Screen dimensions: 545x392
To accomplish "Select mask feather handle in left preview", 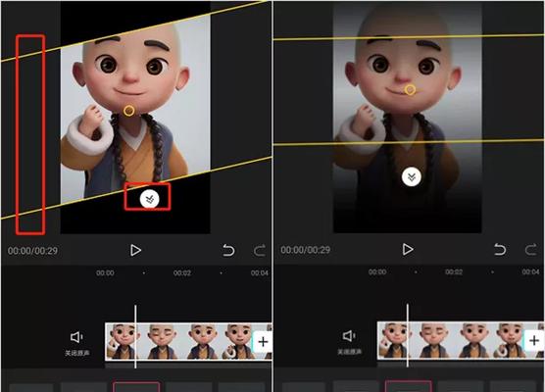I will pyautogui.click(x=149, y=199).
